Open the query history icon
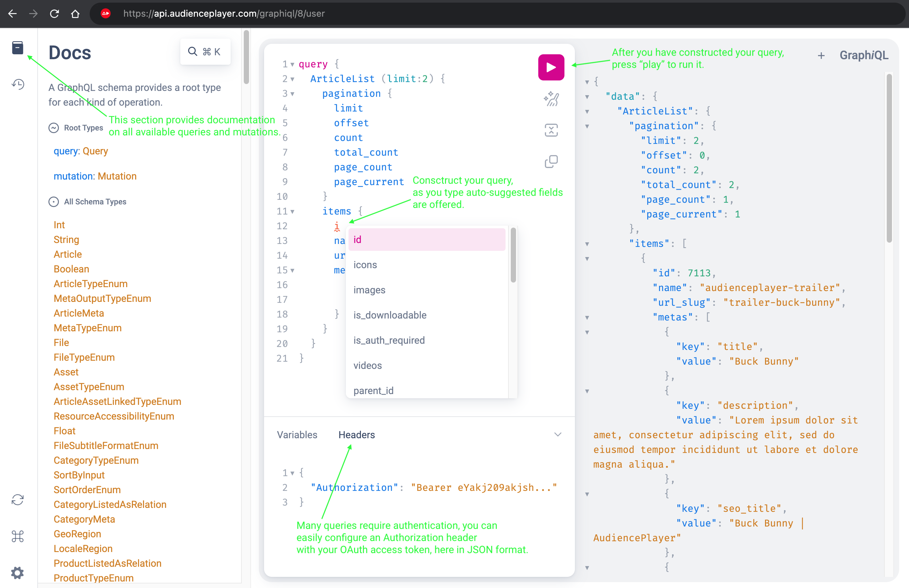Viewport: 909px width, 588px height. click(x=18, y=84)
